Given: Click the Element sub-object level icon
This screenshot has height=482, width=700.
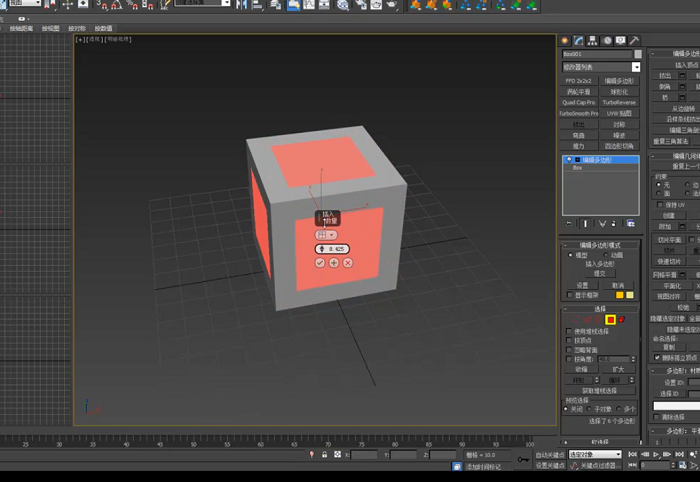Looking at the screenshot, I should [621, 320].
